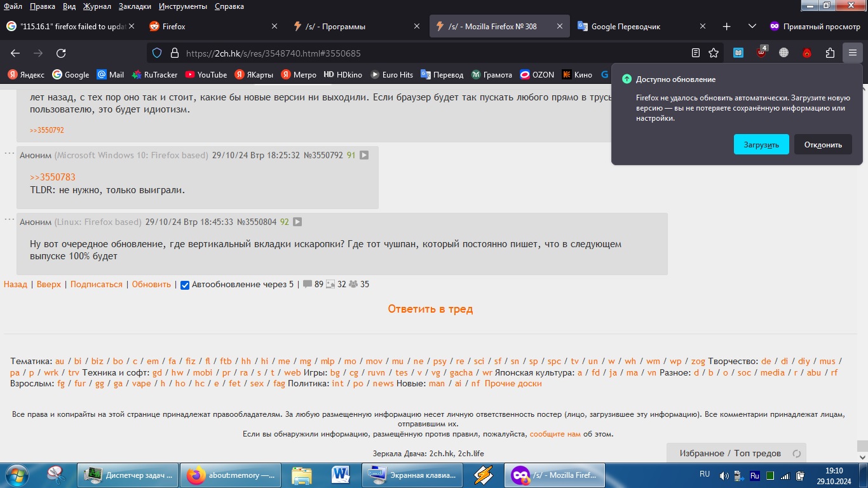Image resolution: width=868 pixels, height=488 pixels.
Task: Close the Firefox Reddit tab
Action: pyautogui.click(x=275, y=27)
